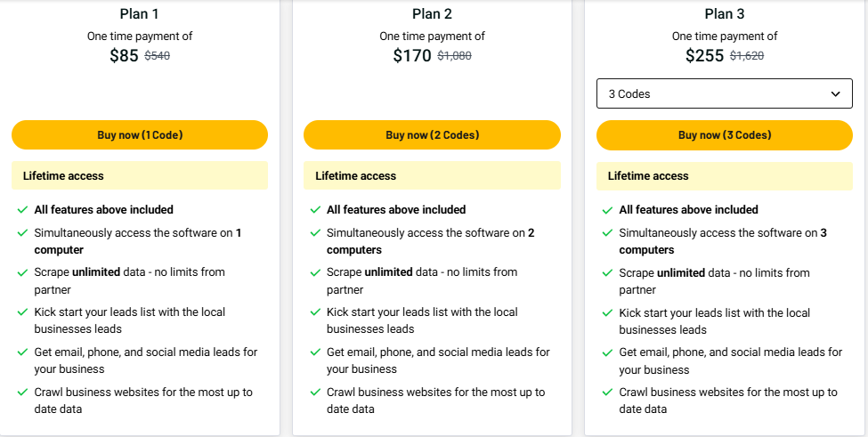Image resolution: width=868 pixels, height=437 pixels.
Task: Click Buy now (3 Codes) button
Action: click(x=725, y=135)
